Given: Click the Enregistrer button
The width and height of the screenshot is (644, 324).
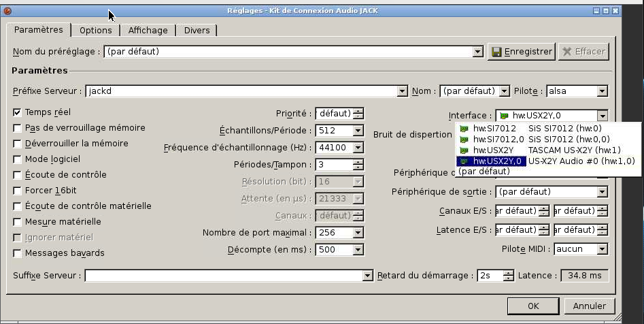Looking at the screenshot, I should [522, 52].
